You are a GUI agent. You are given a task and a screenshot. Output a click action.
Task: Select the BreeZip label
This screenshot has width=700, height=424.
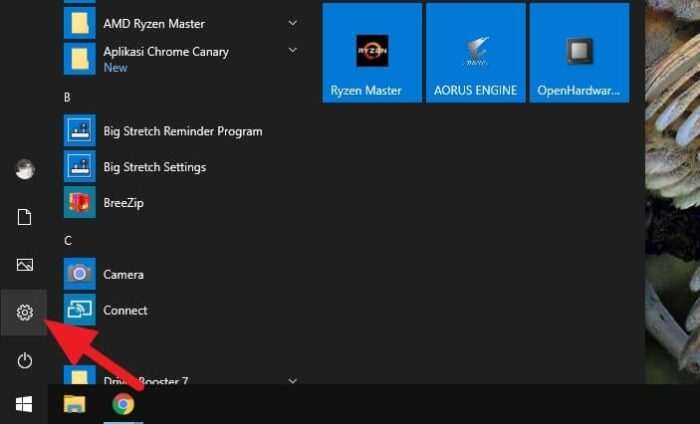coord(124,203)
